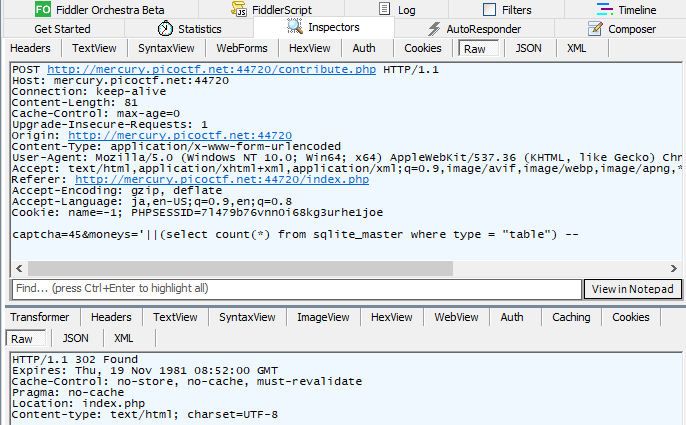Screen dimensions: 686x425
Task: Open the response Cookies tab
Action: pos(630,317)
